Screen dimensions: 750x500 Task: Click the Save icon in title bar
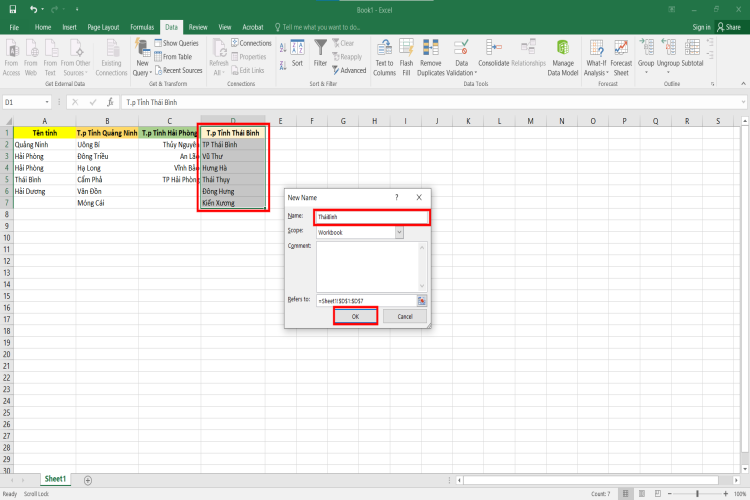(x=13, y=10)
